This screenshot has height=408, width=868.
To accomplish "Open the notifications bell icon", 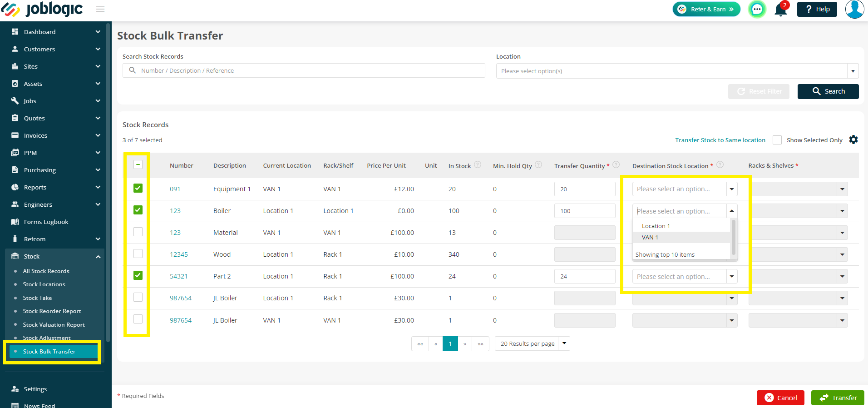I will tap(781, 9).
